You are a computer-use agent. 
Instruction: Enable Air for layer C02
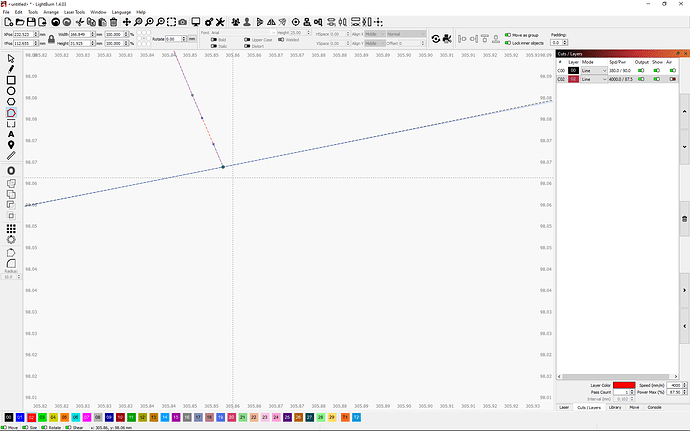click(672, 79)
